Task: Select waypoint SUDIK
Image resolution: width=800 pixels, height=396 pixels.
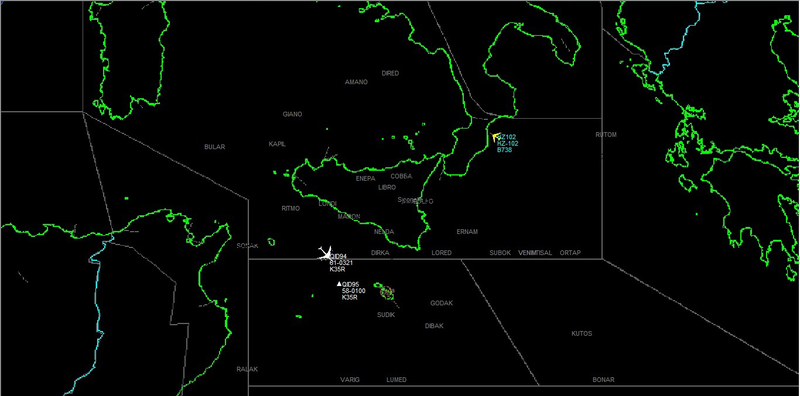Action: coord(386,315)
